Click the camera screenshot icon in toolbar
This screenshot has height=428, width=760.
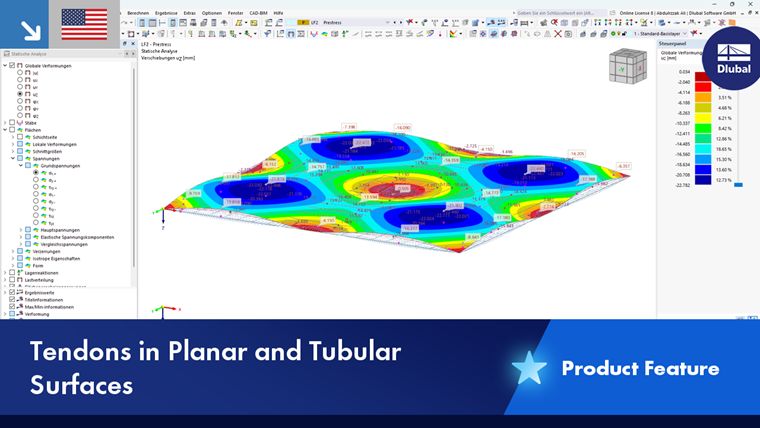tap(568, 34)
